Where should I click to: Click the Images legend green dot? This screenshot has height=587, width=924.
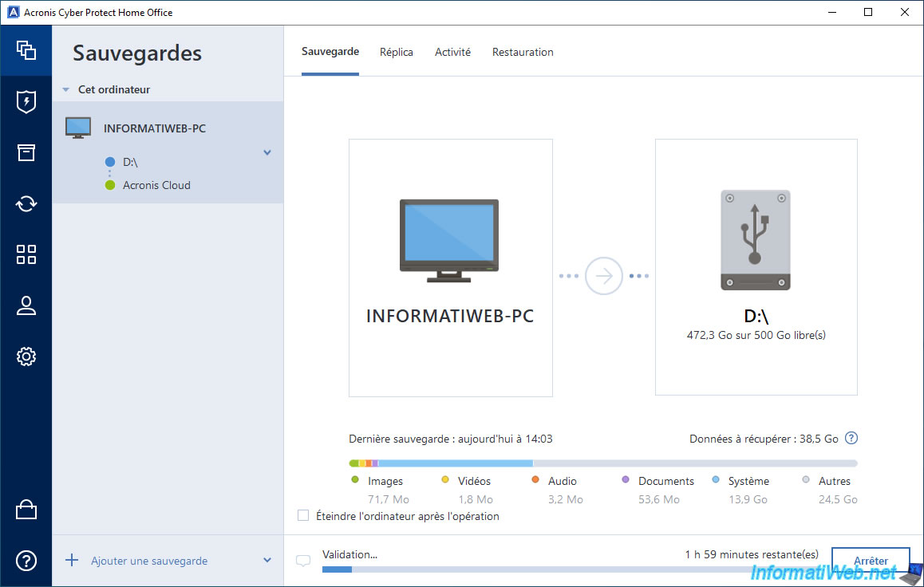pyautogui.click(x=355, y=479)
